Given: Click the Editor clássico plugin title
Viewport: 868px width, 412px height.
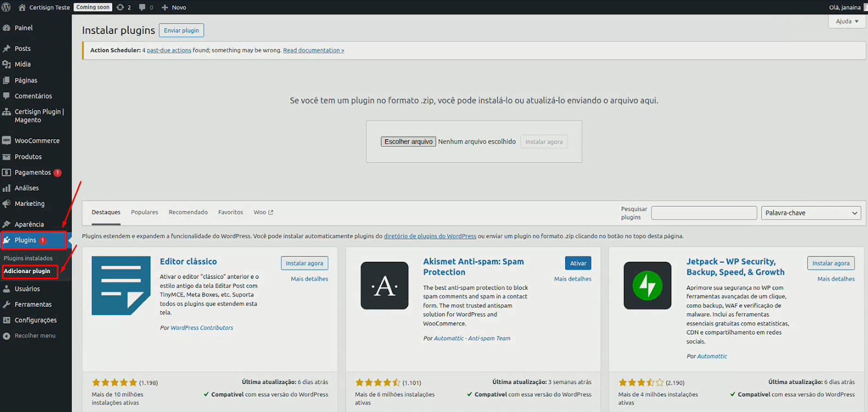Looking at the screenshot, I should click(188, 261).
